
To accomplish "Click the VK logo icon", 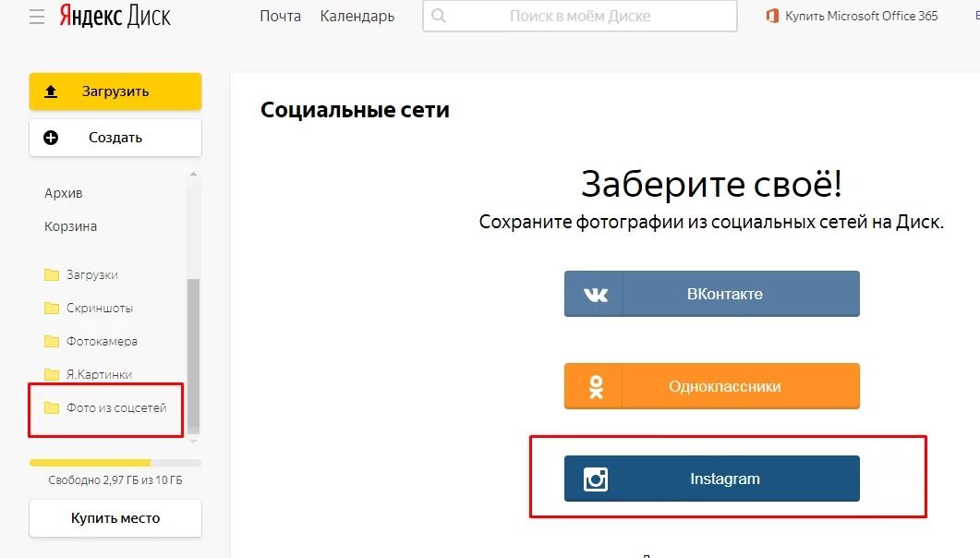I will 595,294.
